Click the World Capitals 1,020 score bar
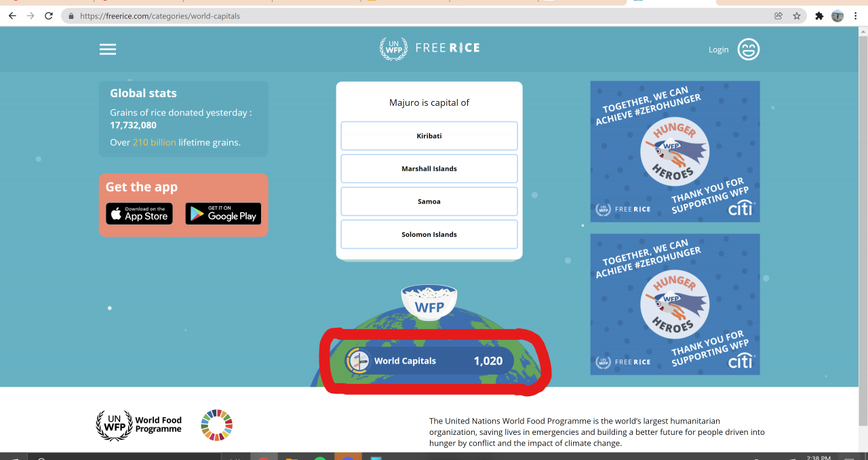The height and width of the screenshot is (460, 868). click(429, 361)
